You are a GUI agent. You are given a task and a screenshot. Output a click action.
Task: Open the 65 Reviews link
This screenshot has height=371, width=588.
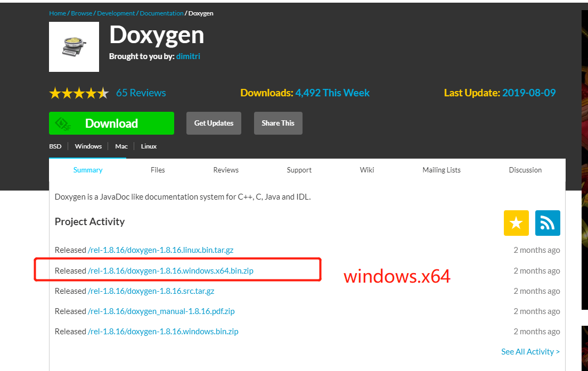[141, 93]
